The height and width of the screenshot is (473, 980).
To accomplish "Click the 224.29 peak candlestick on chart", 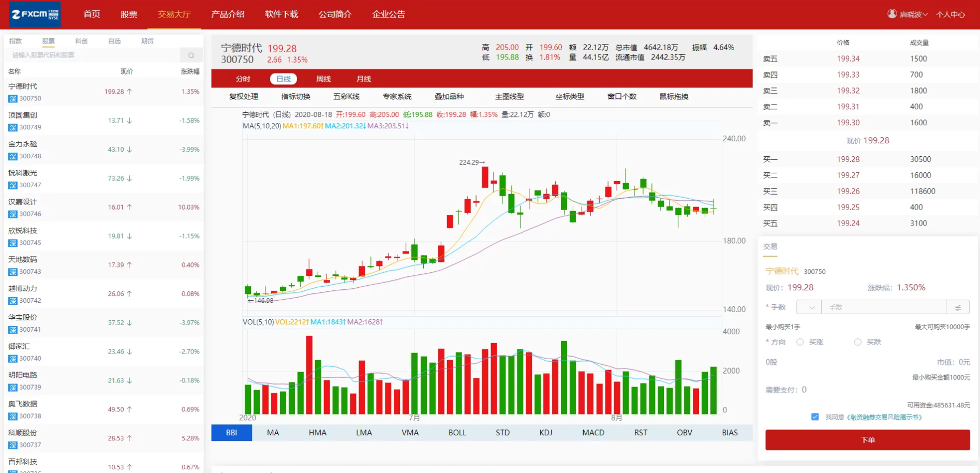I will (485, 176).
